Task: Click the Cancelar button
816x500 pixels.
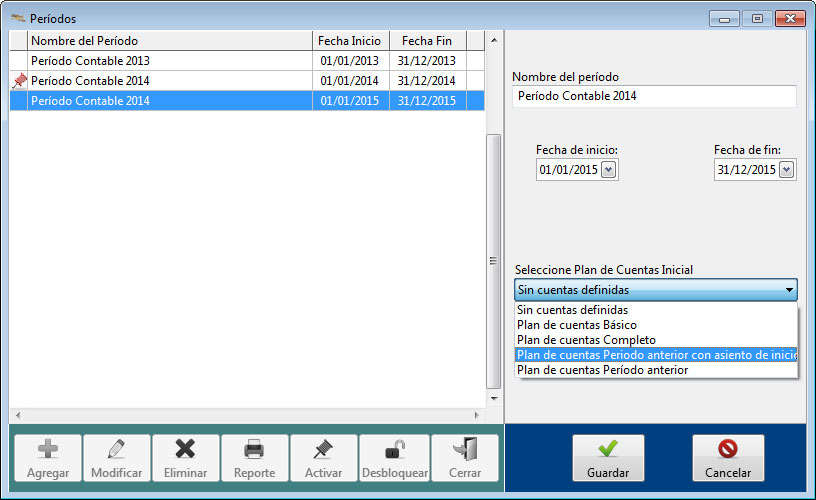Action: (728, 458)
